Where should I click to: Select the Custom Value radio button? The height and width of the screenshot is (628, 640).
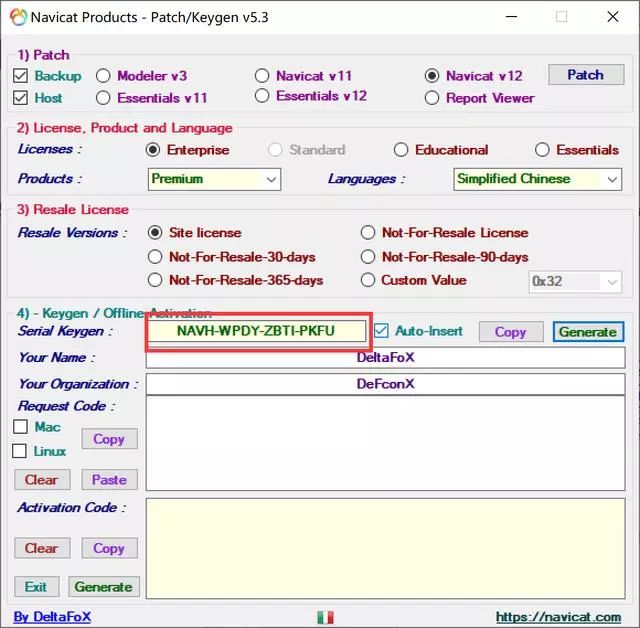[367, 280]
